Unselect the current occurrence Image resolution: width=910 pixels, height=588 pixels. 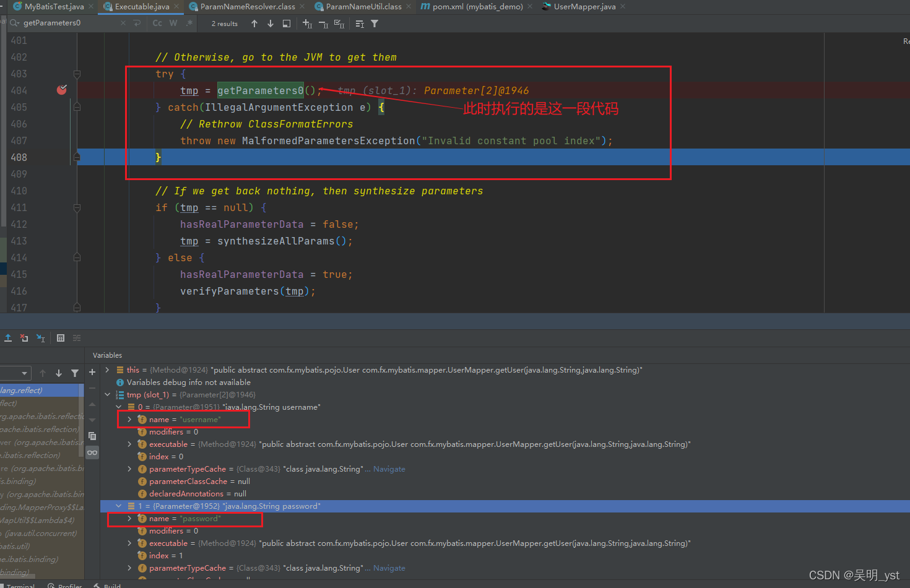323,24
